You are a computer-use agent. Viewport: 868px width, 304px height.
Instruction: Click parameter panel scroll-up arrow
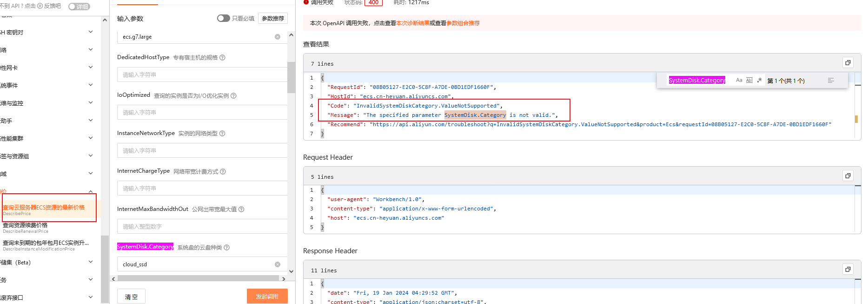point(291,35)
